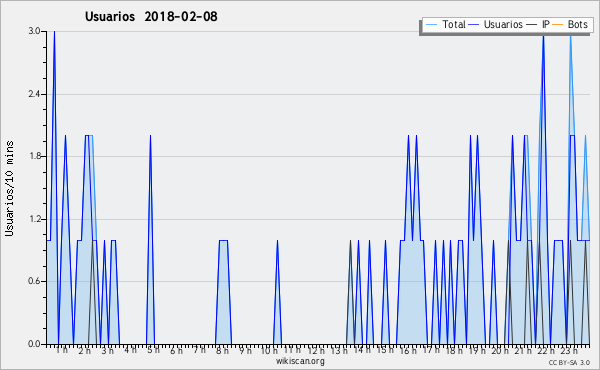Click the orange Bots line swatch
600x370 pixels.
click(558, 25)
